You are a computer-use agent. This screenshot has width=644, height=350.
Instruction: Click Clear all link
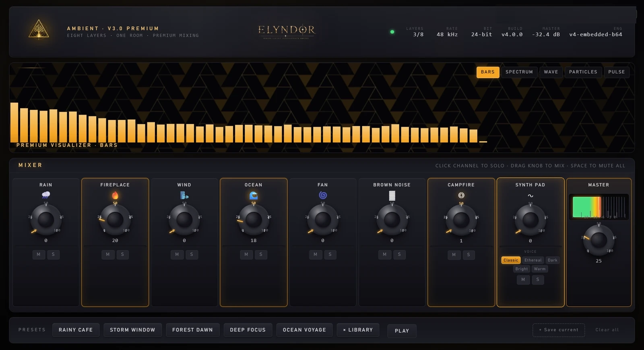click(x=607, y=330)
